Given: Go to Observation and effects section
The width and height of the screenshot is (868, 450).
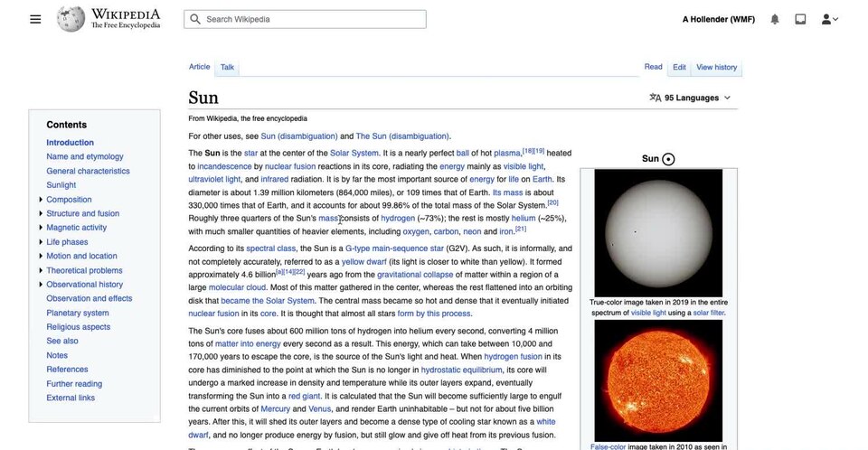Looking at the screenshot, I should click(x=90, y=298).
